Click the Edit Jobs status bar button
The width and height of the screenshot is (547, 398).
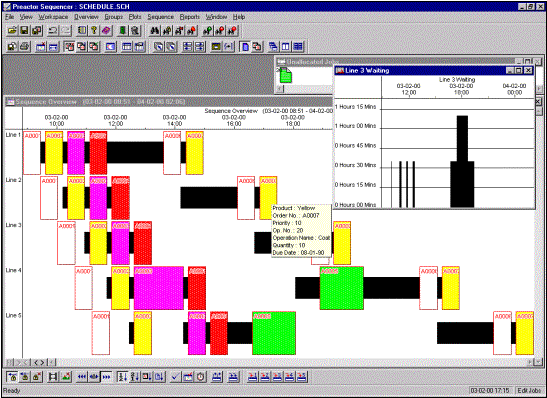(x=529, y=390)
